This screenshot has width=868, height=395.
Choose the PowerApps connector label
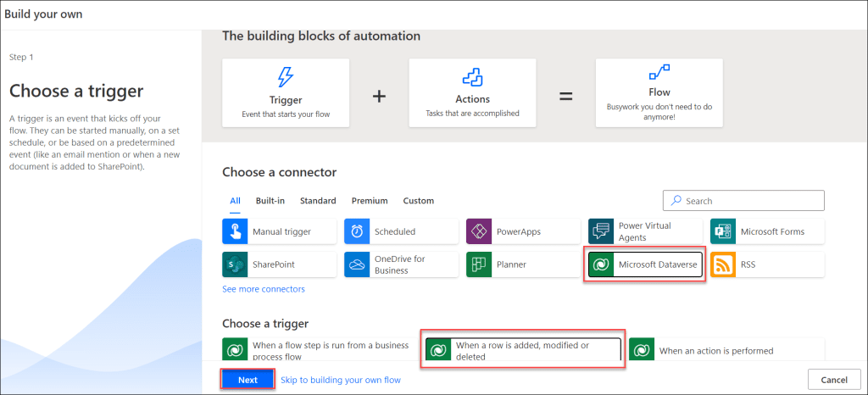pos(518,231)
